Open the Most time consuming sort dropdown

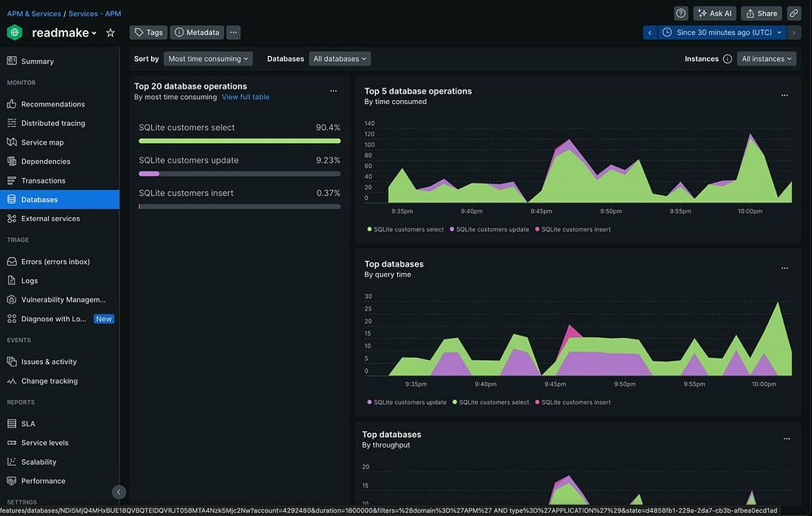pyautogui.click(x=209, y=59)
